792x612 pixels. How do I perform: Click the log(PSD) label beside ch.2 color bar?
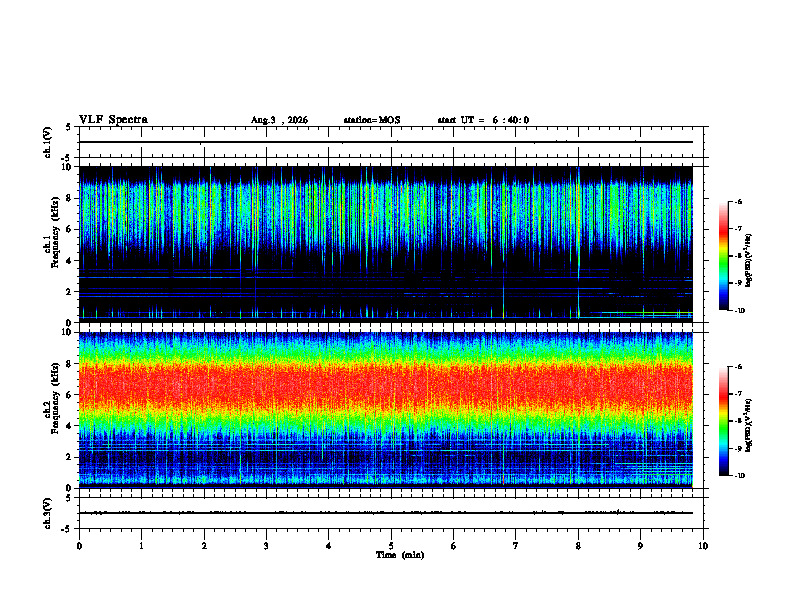coord(749,425)
